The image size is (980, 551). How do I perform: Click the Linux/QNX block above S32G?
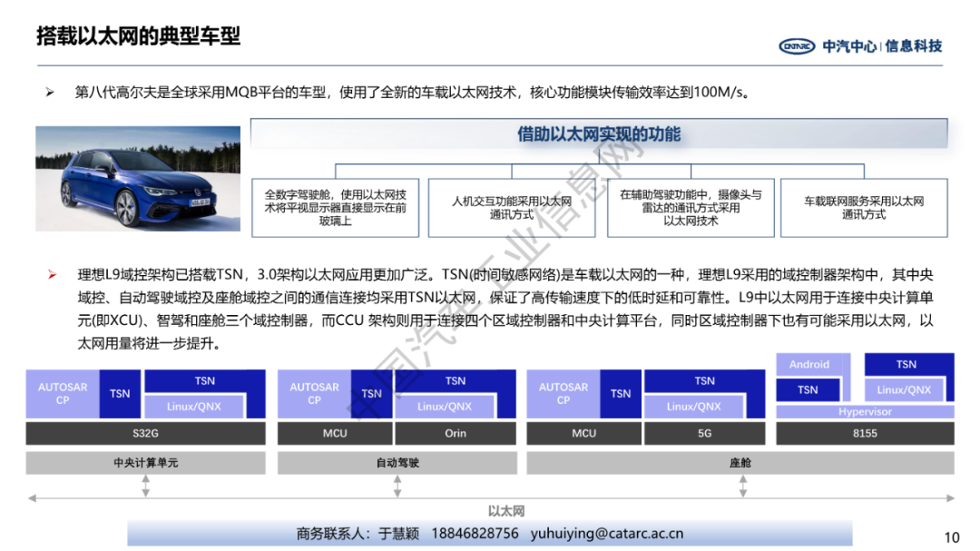coord(194,407)
